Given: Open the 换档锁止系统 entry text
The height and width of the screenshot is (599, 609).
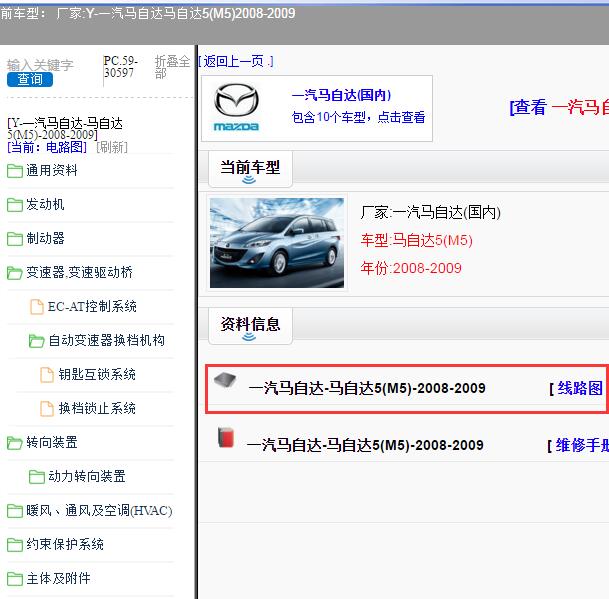Looking at the screenshot, I should coord(97,408).
